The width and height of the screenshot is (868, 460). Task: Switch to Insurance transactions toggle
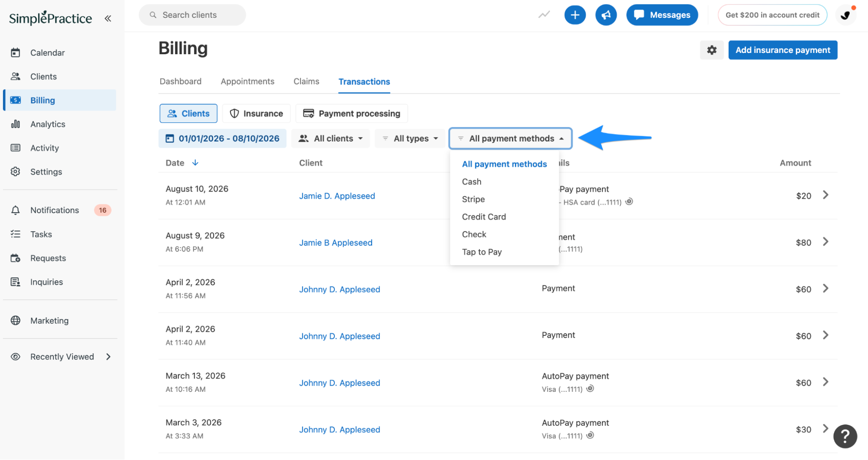point(256,113)
